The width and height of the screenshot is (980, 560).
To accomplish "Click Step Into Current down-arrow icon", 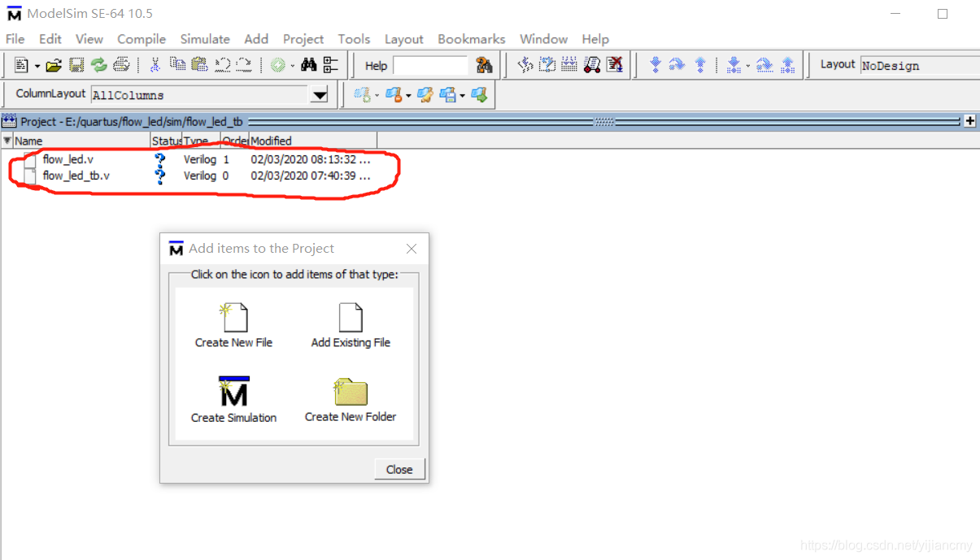I will [733, 65].
